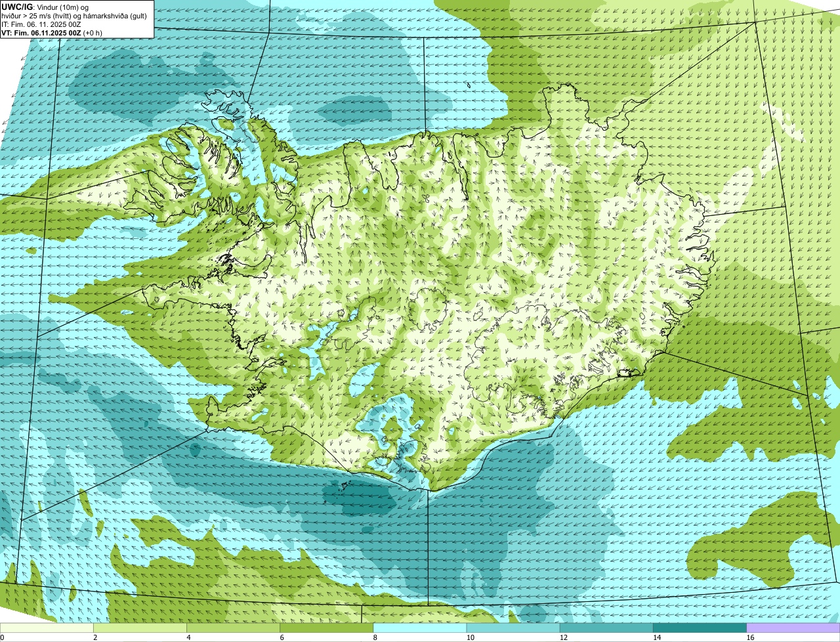Click legend tick label 8
Screen dimensions: 840x642
click(375, 637)
